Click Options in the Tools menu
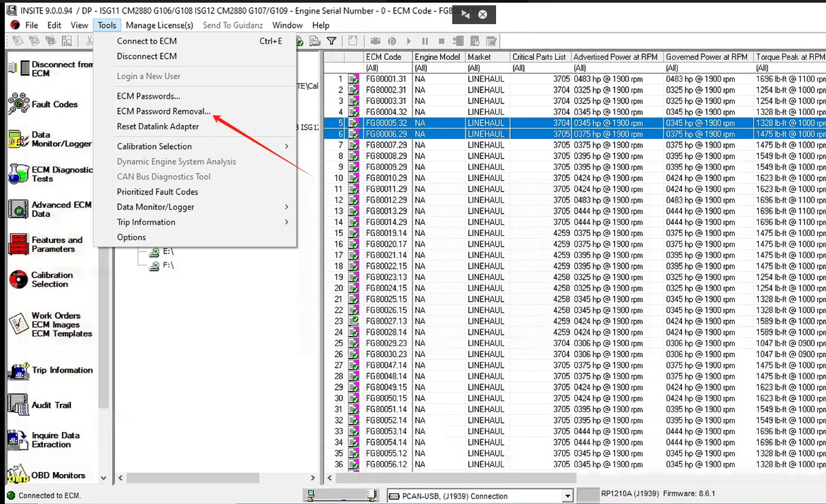826x504 pixels. click(131, 237)
